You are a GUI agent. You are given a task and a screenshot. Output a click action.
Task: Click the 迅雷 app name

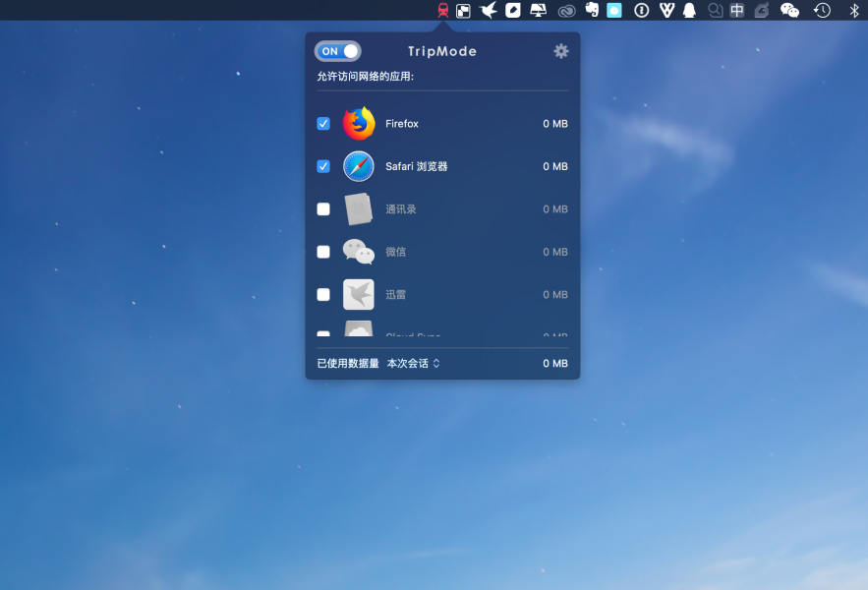click(396, 294)
